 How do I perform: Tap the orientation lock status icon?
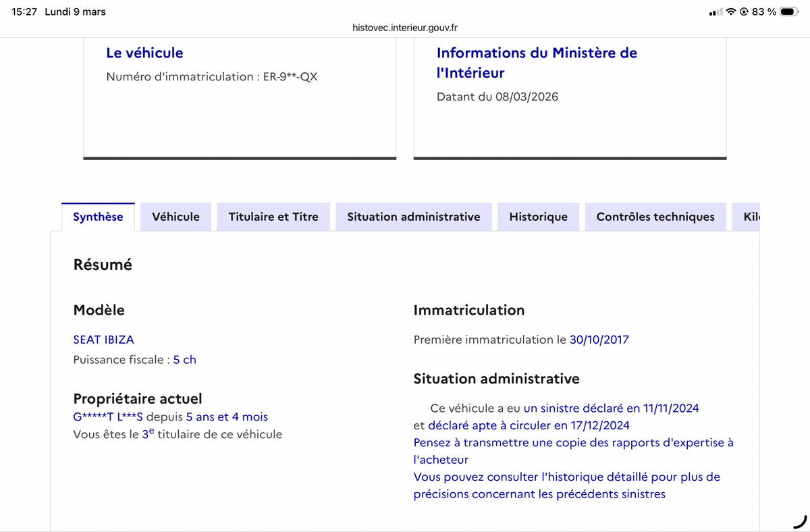[x=745, y=11]
